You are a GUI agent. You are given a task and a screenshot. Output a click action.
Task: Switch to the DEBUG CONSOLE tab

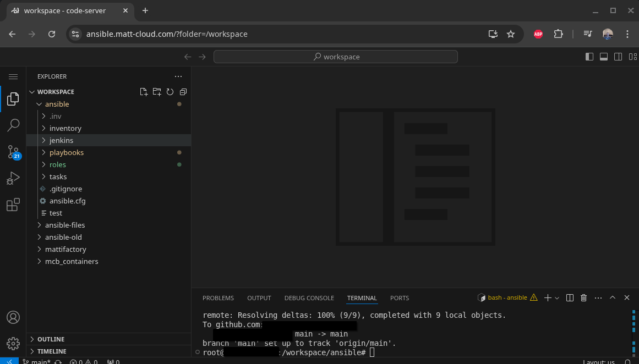click(309, 298)
